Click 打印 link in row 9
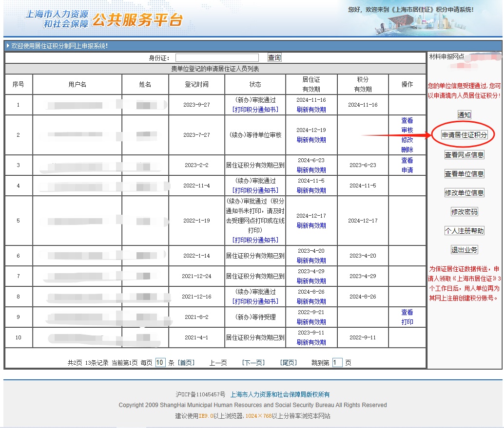Screen dimensions: 504x428 coord(407,322)
